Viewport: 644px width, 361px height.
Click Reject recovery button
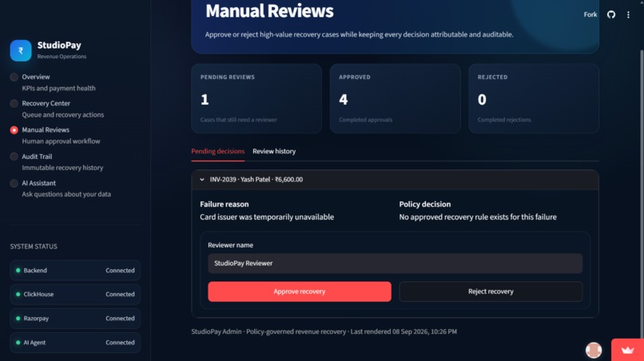pos(491,292)
